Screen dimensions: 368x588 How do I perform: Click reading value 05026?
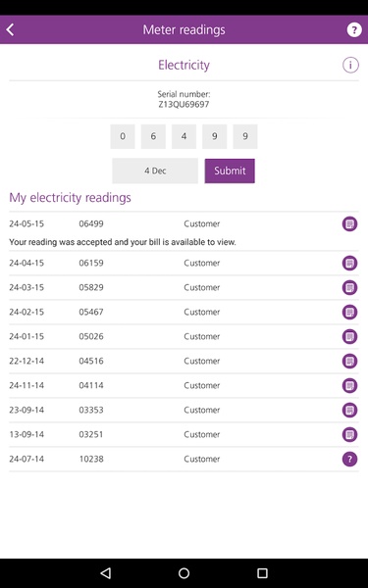tap(91, 336)
